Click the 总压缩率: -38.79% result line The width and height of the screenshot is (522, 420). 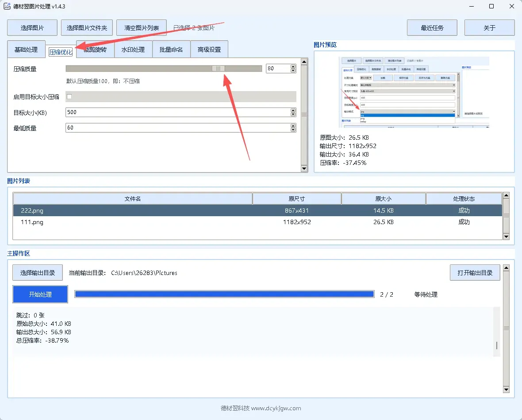click(x=42, y=340)
